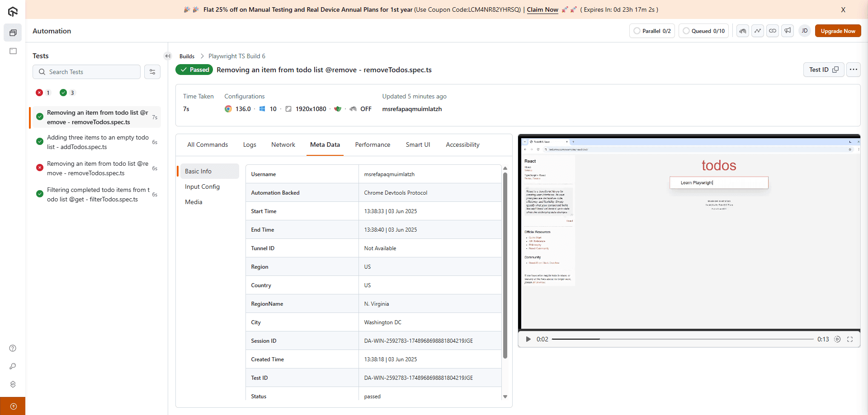868x415 pixels.
Task: Open the help question-mark icon in sidebar
Action: 13,348
